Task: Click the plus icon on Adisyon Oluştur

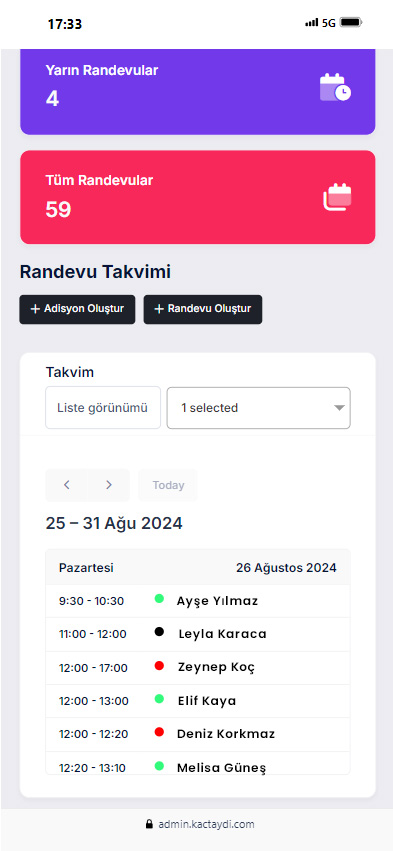Action: pyautogui.click(x=35, y=309)
